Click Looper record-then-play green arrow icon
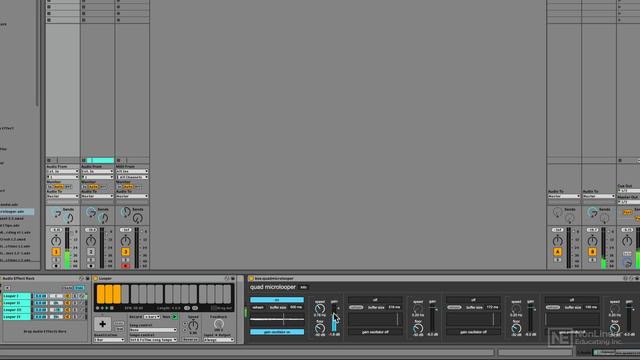 [x=175, y=317]
